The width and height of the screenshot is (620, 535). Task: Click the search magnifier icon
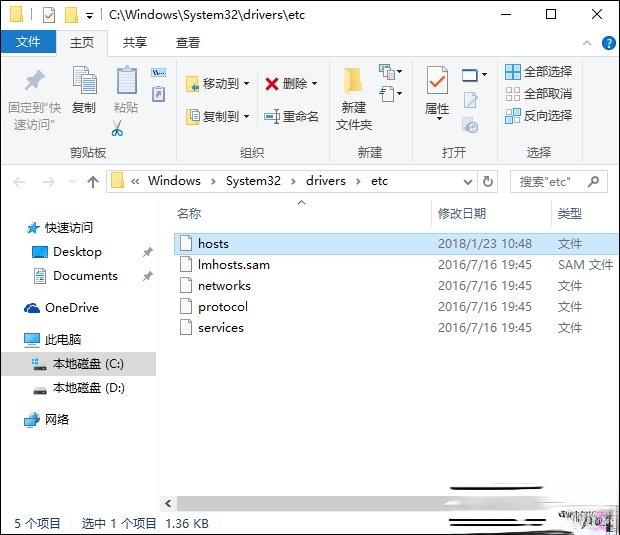(593, 181)
